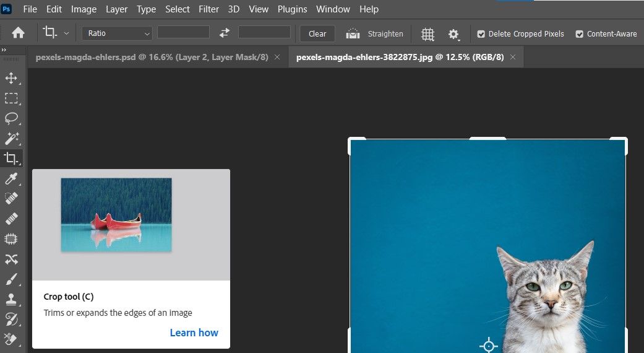Open the Edit menu
This screenshot has width=644, height=353.
54,9
